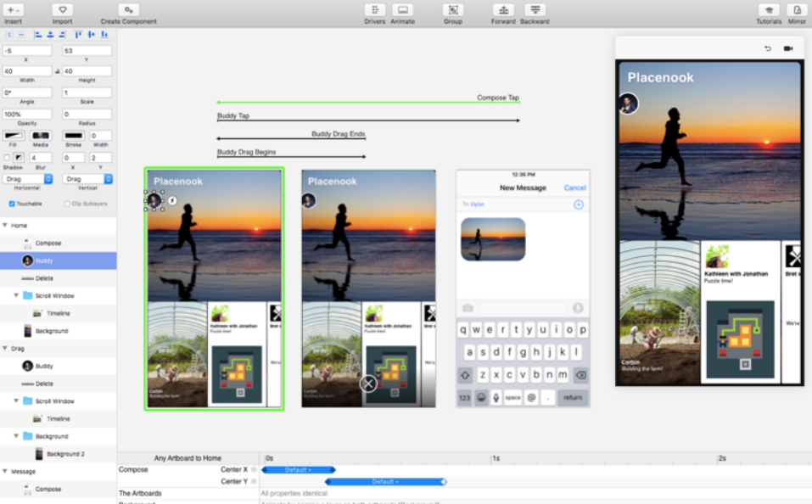Click the undo arrow in preview window
This screenshot has height=504, width=812.
tap(768, 48)
